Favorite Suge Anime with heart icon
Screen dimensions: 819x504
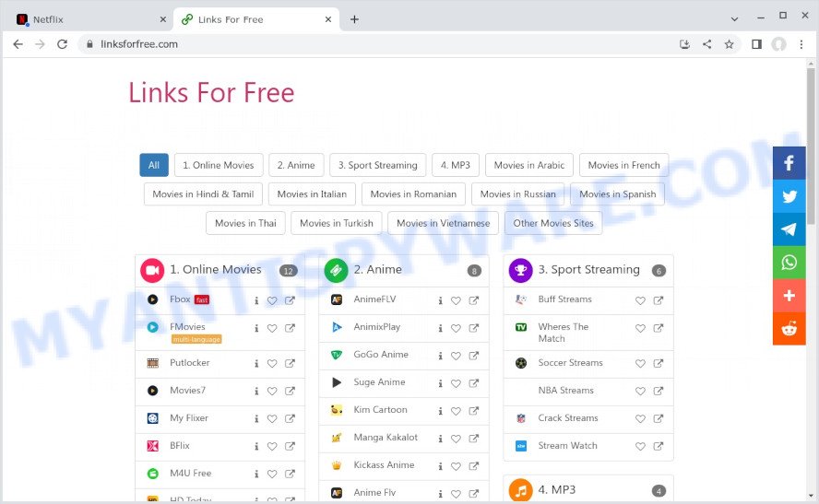click(x=456, y=383)
